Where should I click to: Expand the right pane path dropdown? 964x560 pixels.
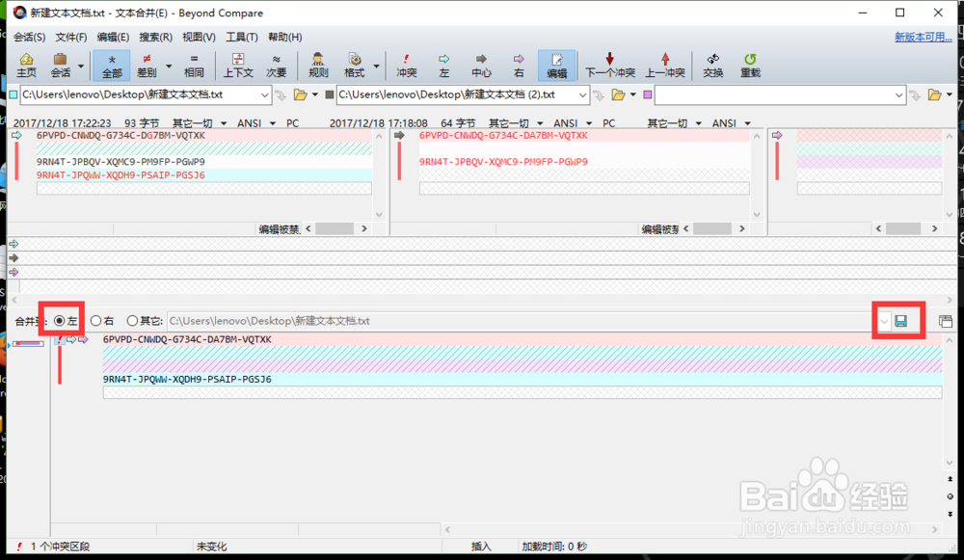coord(898,95)
